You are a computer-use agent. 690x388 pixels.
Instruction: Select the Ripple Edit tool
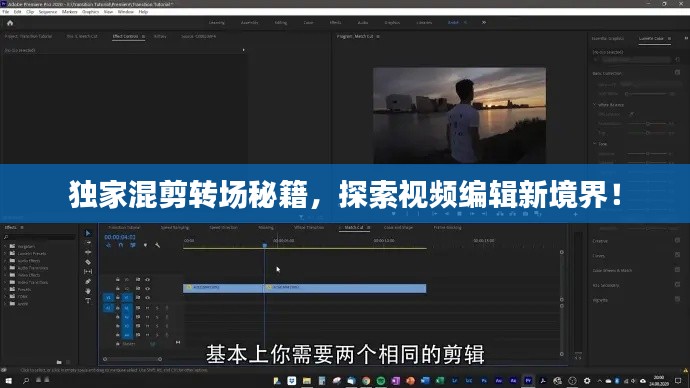pyautogui.click(x=88, y=253)
